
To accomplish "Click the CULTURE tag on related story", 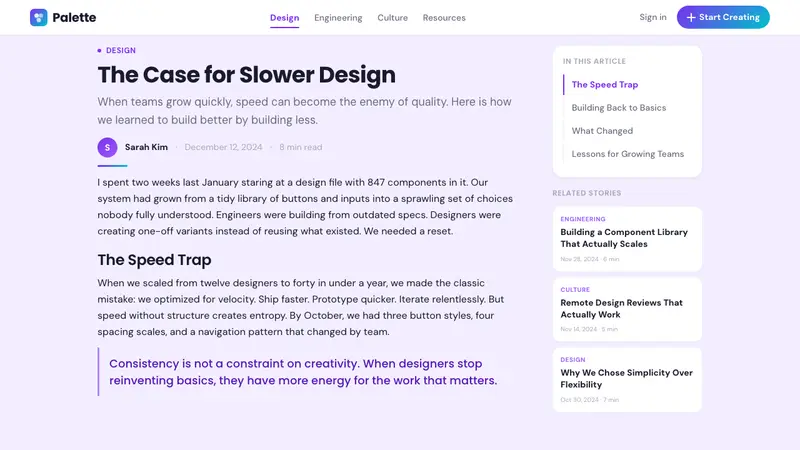I will pos(575,289).
